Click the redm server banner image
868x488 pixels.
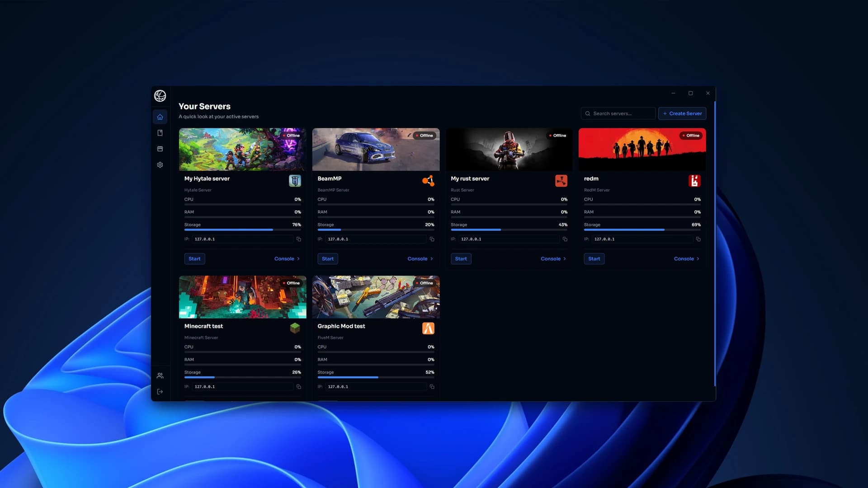[x=642, y=150]
